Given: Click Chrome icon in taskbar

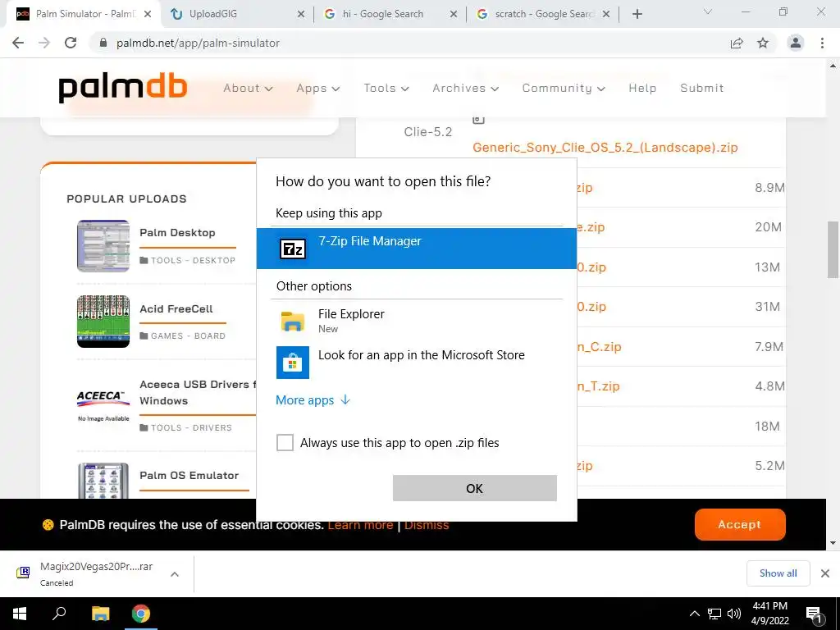Looking at the screenshot, I should click(x=141, y=614).
